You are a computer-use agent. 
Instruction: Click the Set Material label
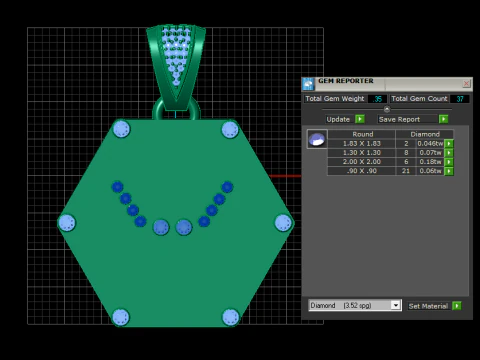pyautogui.click(x=428, y=306)
